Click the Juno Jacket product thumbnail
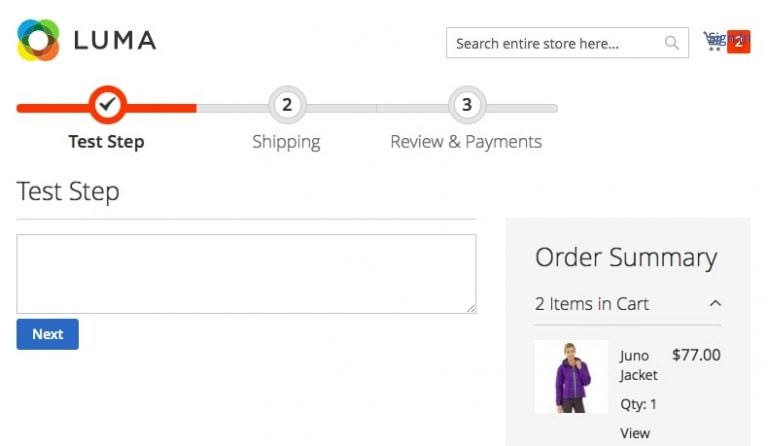This screenshot has width=768, height=446. (571, 377)
